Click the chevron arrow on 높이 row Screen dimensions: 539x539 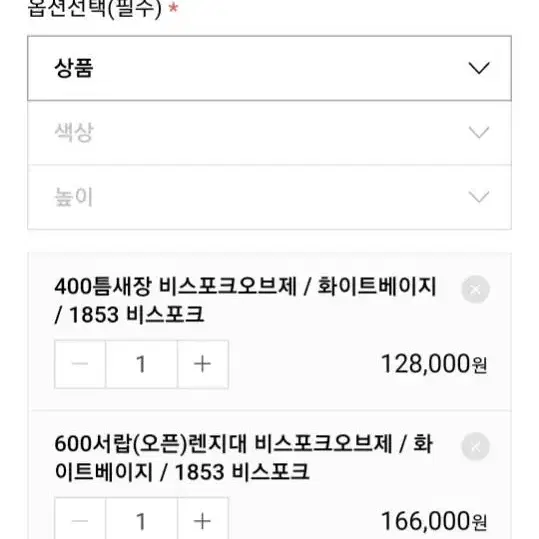tap(479, 197)
